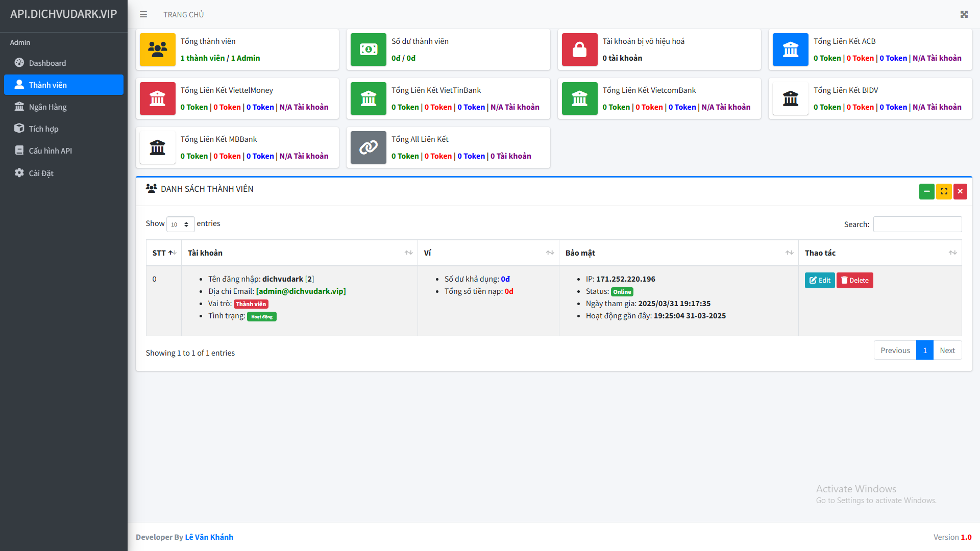
Task: Open the Lê Văn Khánh developer link
Action: pyautogui.click(x=209, y=537)
